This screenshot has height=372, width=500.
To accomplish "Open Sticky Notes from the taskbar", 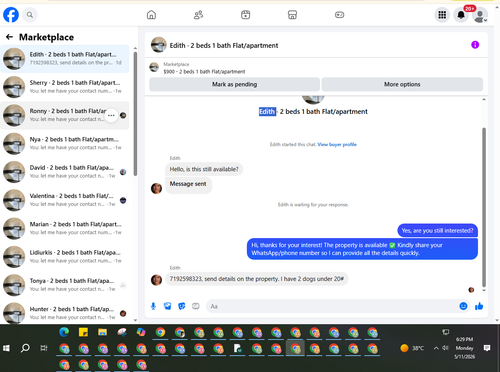I will pos(83,332).
